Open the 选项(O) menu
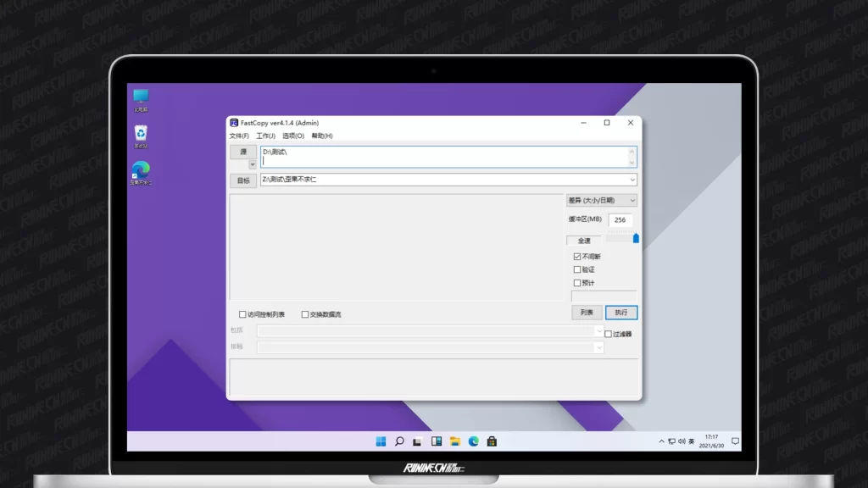 tap(293, 136)
